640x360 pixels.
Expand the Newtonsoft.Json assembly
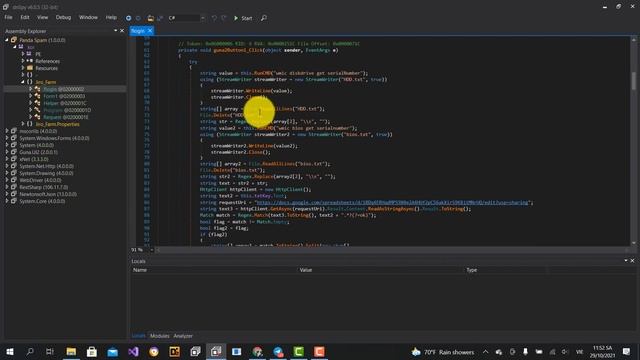point(7,194)
